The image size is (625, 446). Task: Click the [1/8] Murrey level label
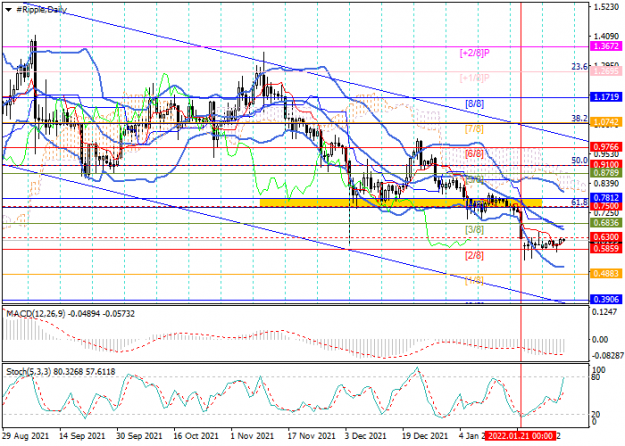coord(474,281)
